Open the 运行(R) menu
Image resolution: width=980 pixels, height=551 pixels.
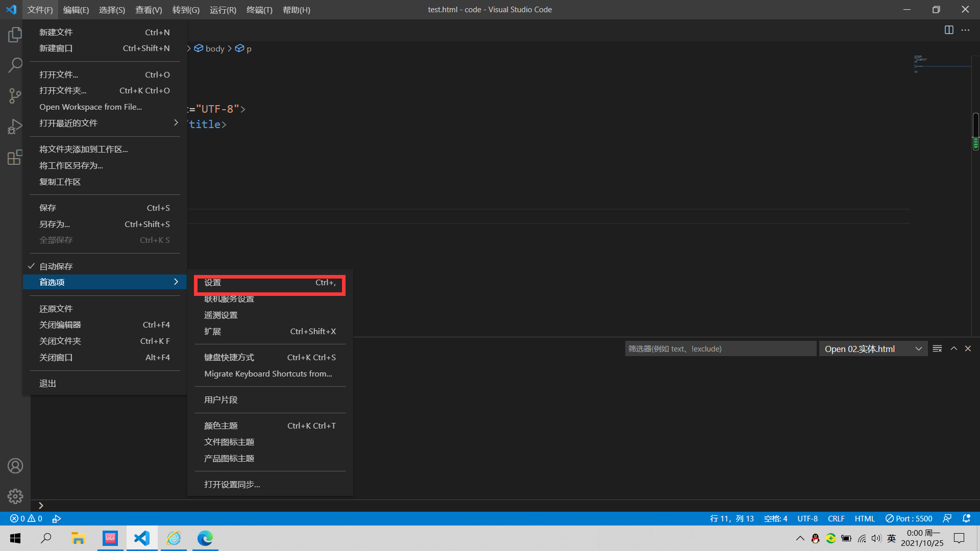coord(223,10)
